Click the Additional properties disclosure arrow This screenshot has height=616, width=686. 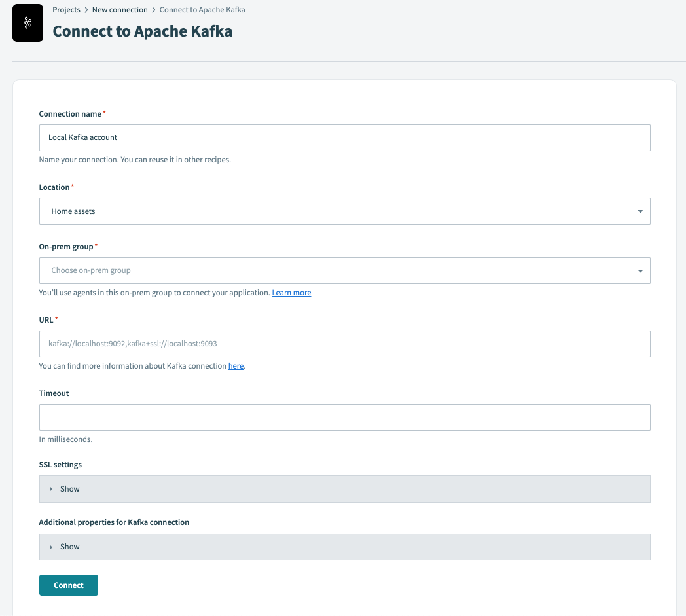tap(51, 546)
